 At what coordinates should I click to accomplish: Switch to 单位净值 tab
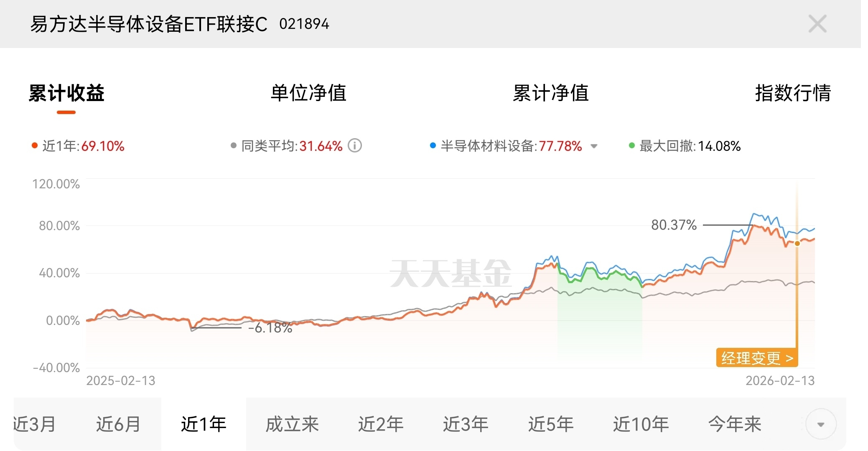(308, 93)
